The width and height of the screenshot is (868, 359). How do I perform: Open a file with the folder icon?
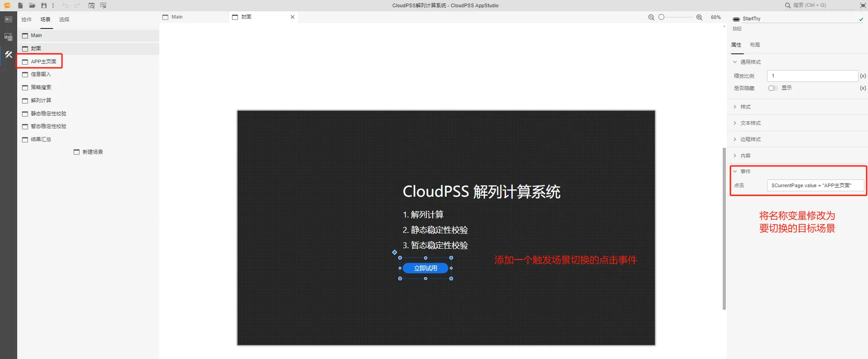(x=32, y=5)
